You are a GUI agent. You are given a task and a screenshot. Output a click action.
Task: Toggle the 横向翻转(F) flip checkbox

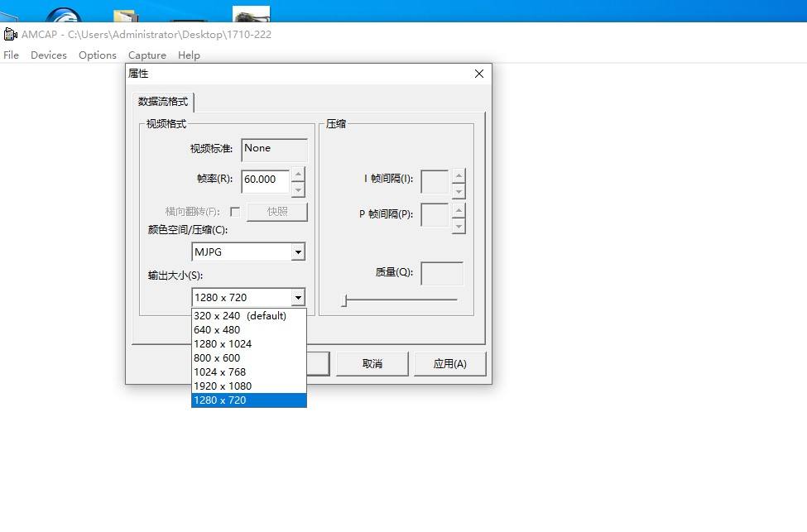(x=235, y=211)
